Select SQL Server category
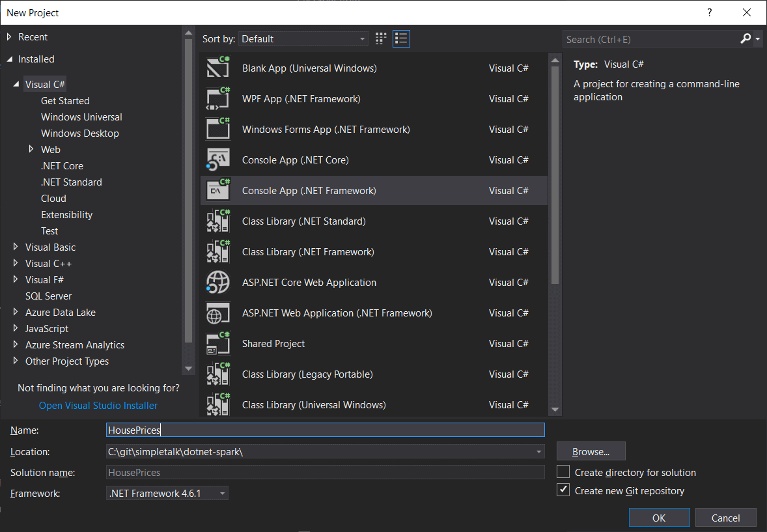Image resolution: width=767 pixels, height=532 pixels. (48, 296)
